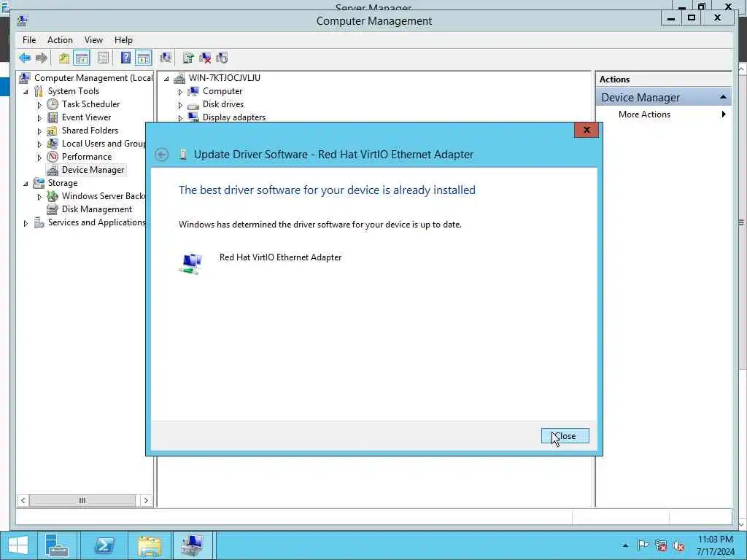This screenshot has width=747, height=560.
Task: Select Storage in tree
Action: [x=63, y=183]
